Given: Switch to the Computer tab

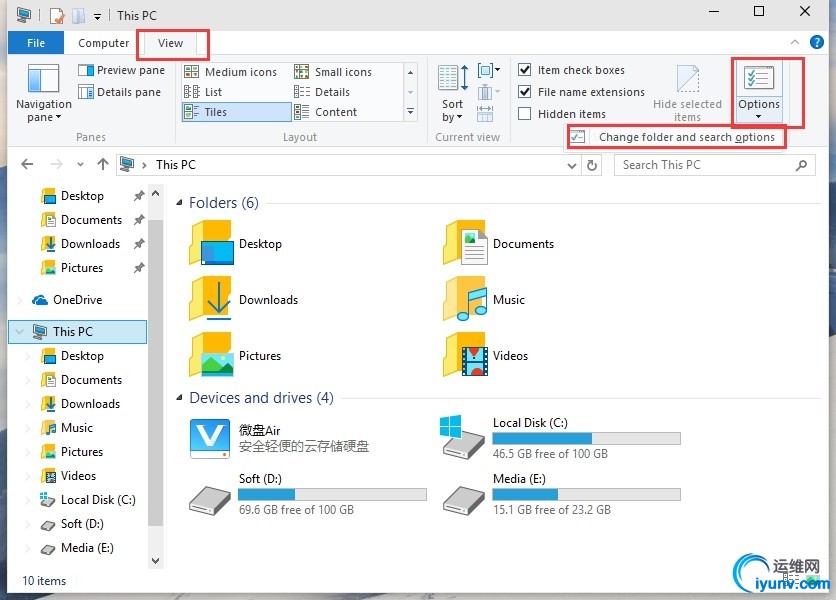Looking at the screenshot, I should [103, 43].
